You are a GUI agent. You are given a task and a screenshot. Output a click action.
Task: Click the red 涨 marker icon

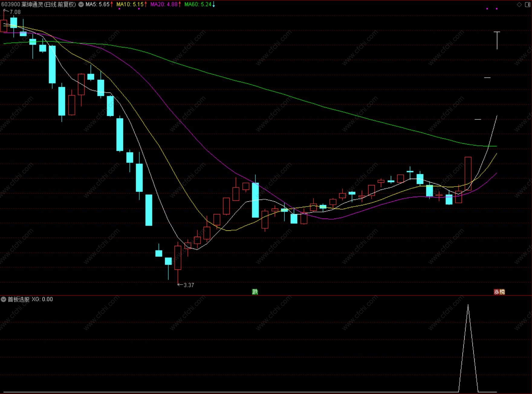(496, 292)
